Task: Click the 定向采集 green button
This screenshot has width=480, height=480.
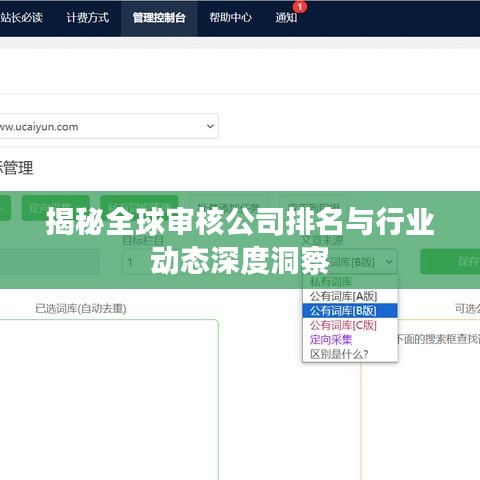Action: click(56, 208)
